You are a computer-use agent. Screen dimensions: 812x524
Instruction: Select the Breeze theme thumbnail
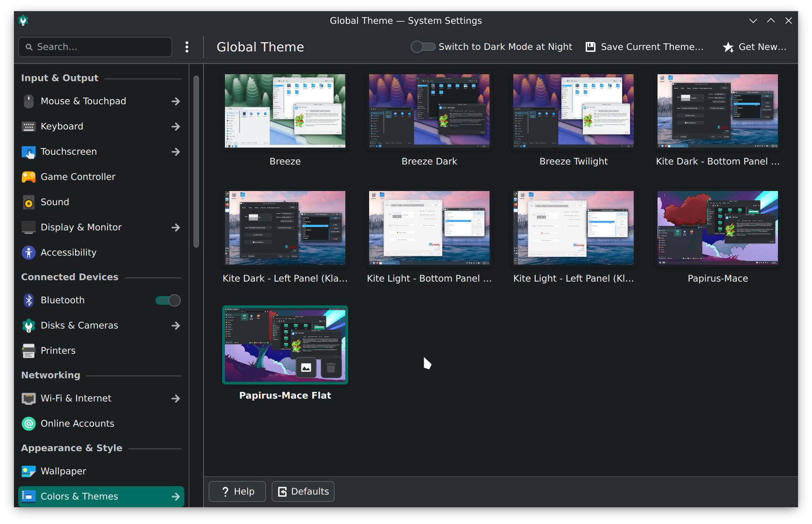coord(285,111)
